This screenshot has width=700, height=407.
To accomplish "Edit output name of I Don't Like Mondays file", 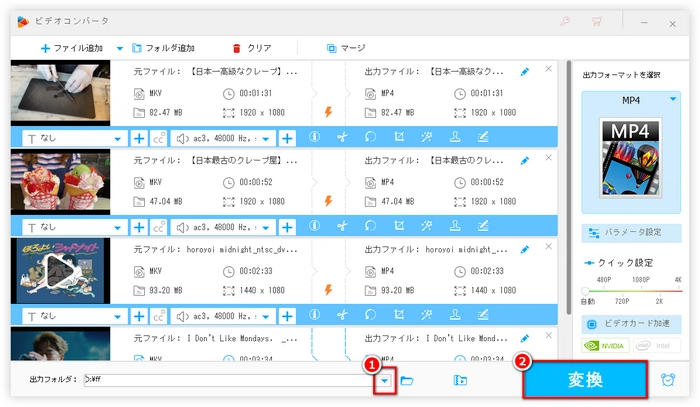I will pyautogui.click(x=525, y=338).
